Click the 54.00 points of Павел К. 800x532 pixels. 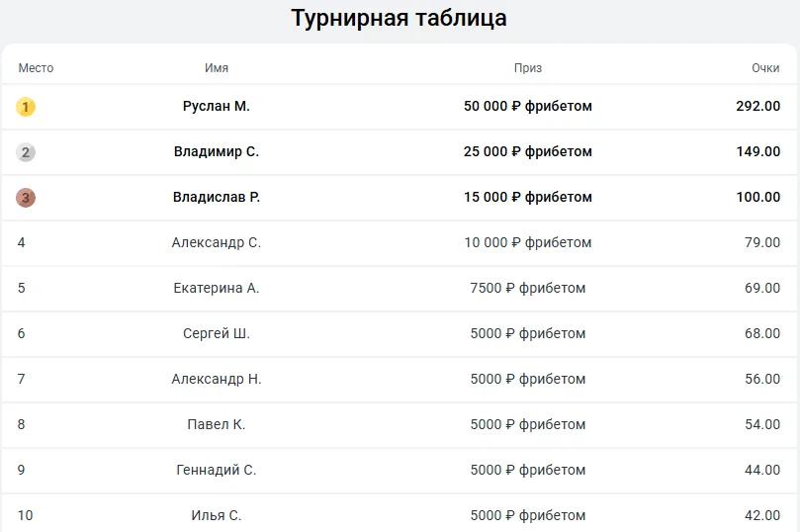[762, 424]
